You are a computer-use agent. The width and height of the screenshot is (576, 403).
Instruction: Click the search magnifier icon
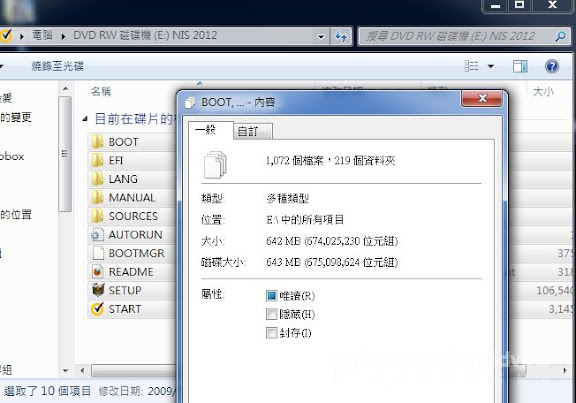560,36
